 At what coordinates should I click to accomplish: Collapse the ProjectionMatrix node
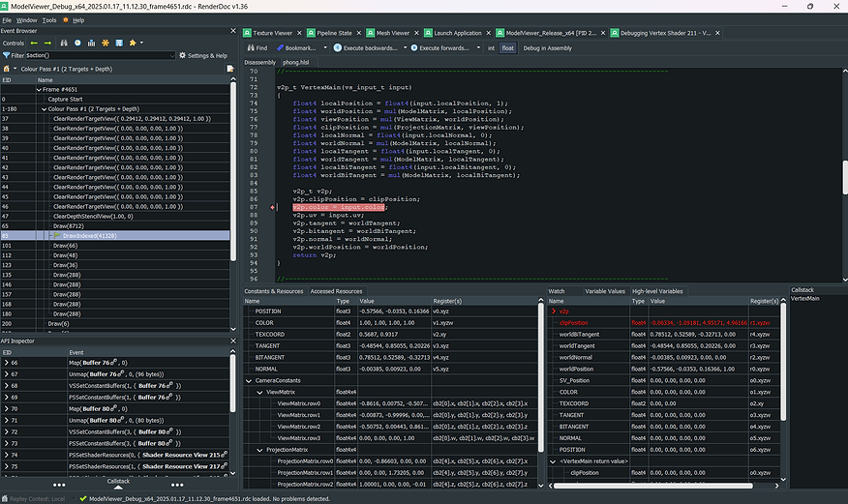click(259, 450)
